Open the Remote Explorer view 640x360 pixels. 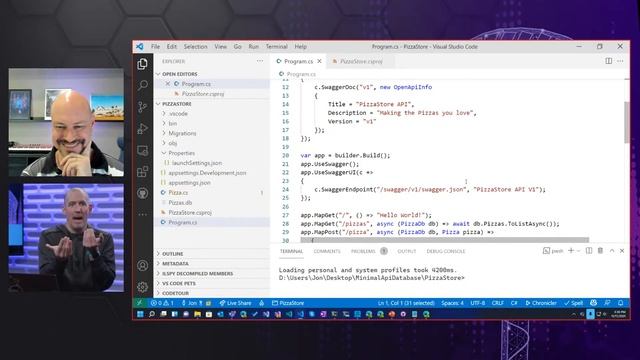142,150
